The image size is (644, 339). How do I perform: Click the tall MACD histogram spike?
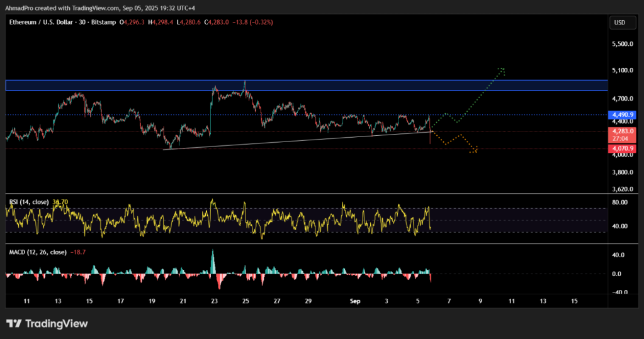(x=212, y=260)
